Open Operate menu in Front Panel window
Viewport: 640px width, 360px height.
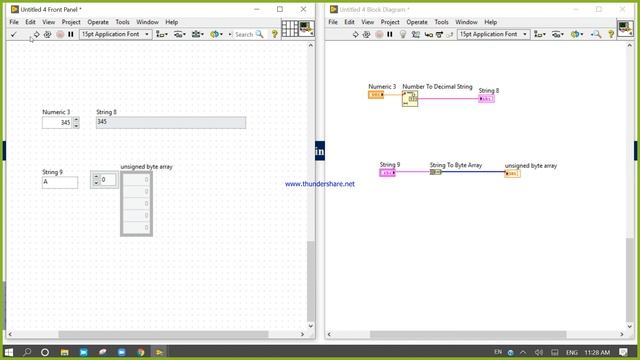tap(98, 22)
